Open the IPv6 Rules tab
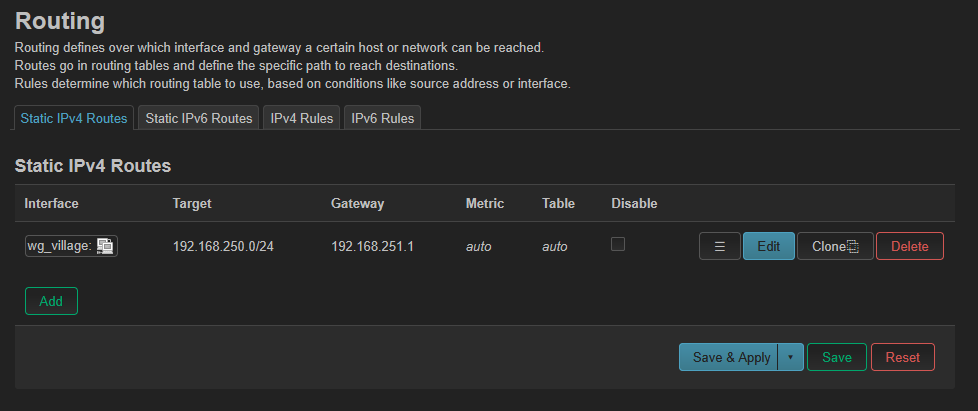Screen dimensions: 978x411 coord(382,118)
